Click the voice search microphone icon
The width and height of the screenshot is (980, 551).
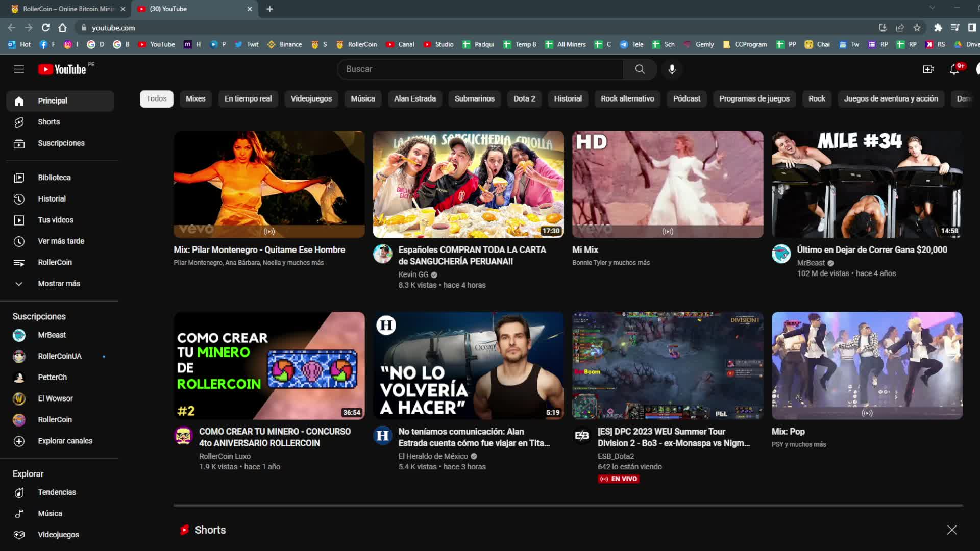(x=672, y=69)
